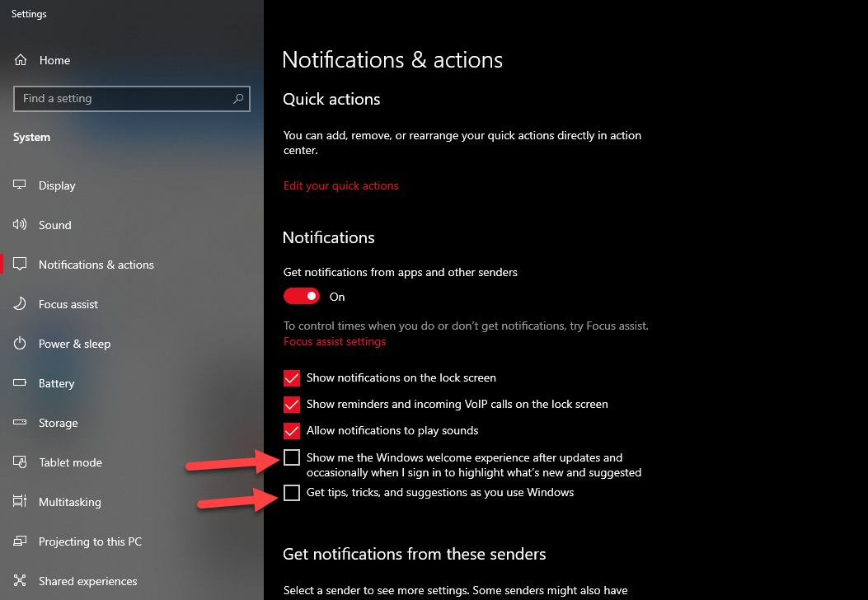Screen dimensions: 868x600
Task: Click the Find a setting search box
Action: point(124,99)
